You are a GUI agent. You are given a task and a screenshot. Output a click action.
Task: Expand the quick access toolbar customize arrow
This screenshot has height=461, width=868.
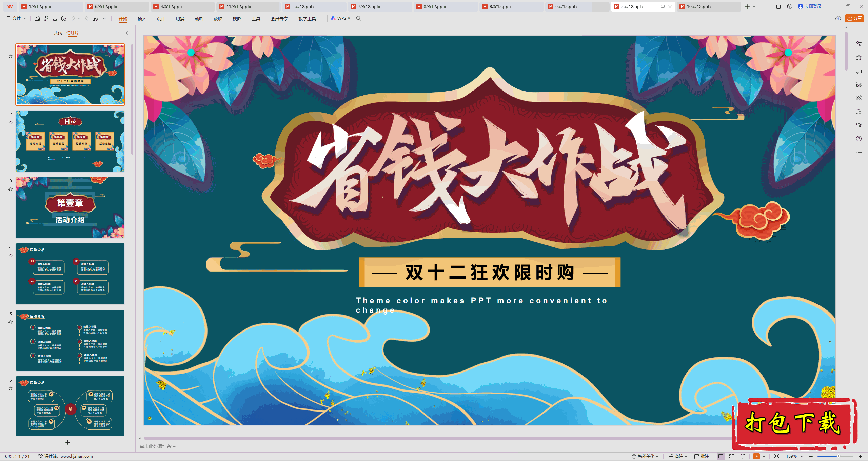click(104, 18)
